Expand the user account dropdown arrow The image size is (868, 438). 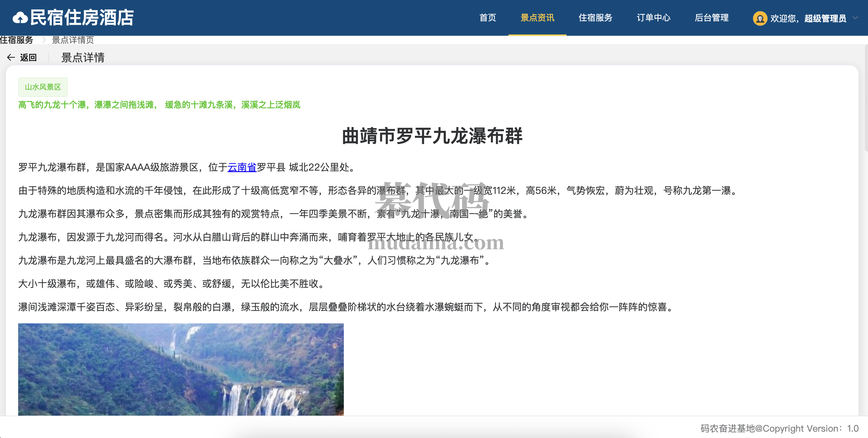(855, 18)
